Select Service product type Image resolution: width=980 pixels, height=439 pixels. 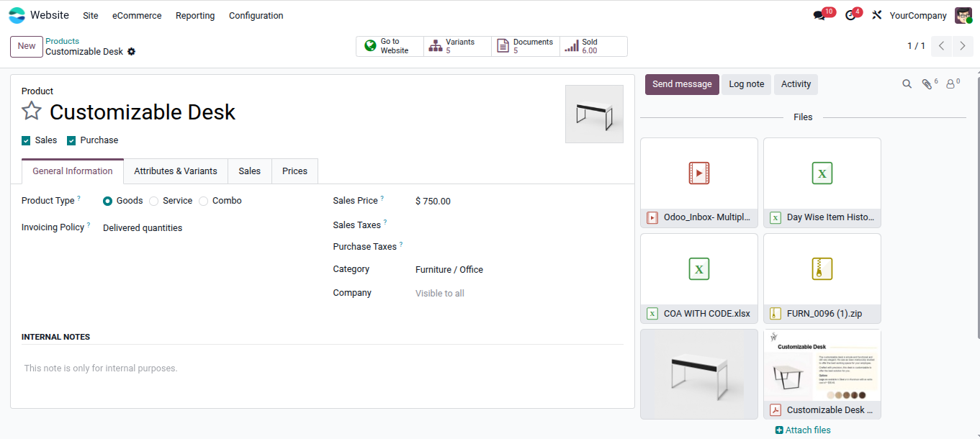pos(153,201)
